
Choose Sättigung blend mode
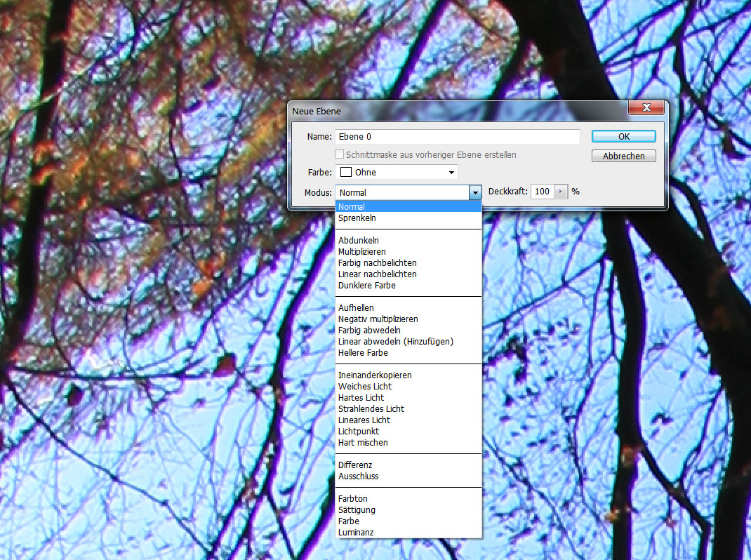coord(356,510)
